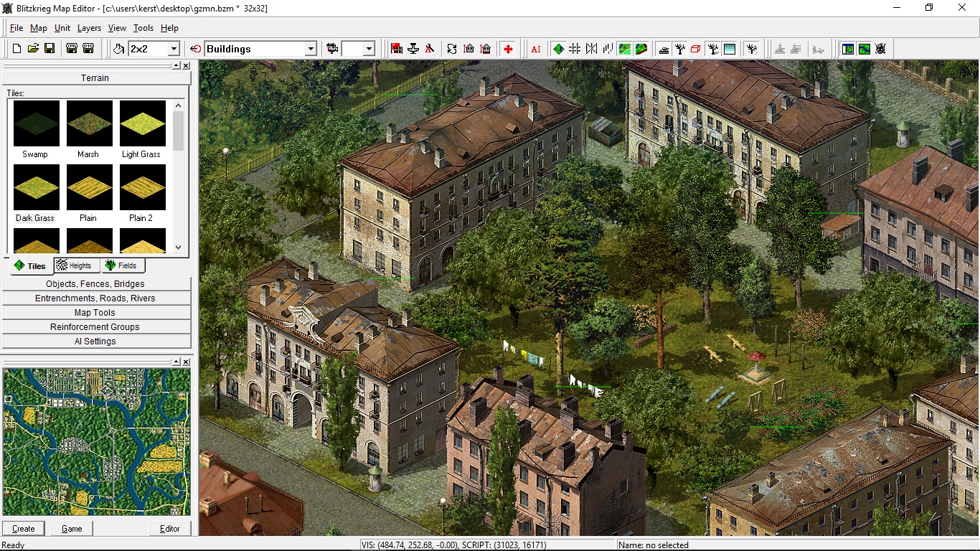Expand Entrenchments, Roads, Rivers section
The image size is (980, 551).
(97, 298)
